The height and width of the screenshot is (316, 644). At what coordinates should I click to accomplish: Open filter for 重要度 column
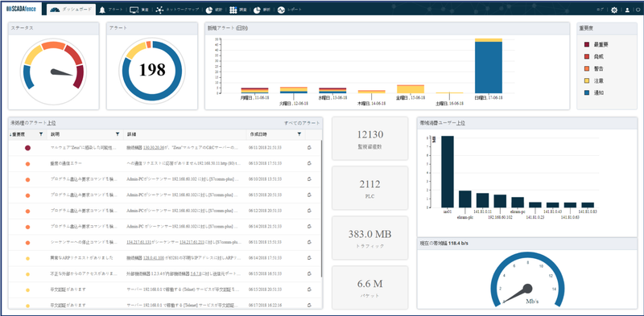tap(41, 133)
